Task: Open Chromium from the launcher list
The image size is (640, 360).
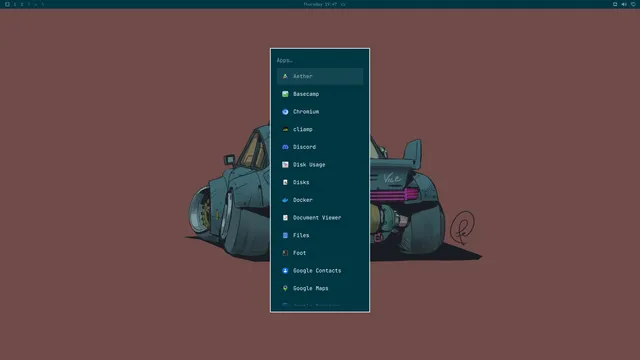Action: [320, 112]
